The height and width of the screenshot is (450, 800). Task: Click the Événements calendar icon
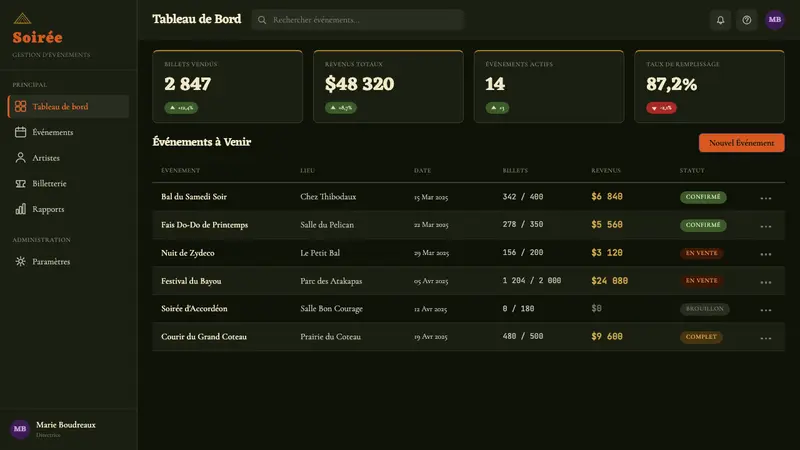[20, 132]
